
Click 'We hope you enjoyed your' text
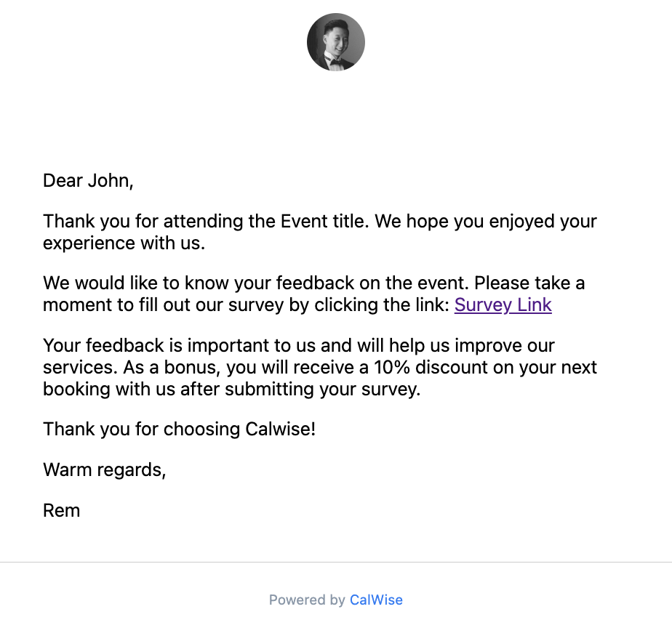tap(486, 222)
